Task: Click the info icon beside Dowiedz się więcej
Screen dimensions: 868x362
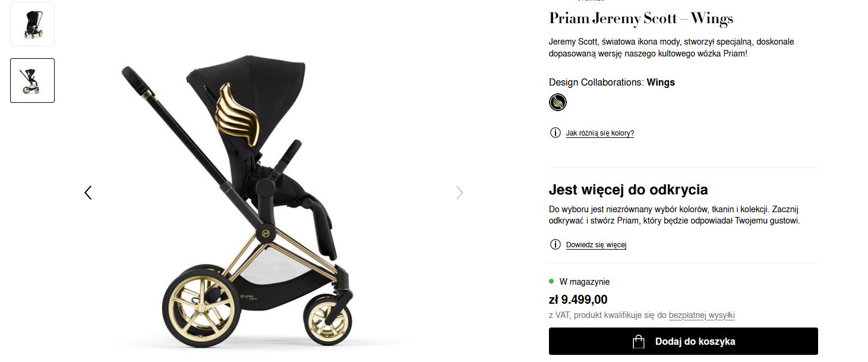Action: (x=555, y=244)
